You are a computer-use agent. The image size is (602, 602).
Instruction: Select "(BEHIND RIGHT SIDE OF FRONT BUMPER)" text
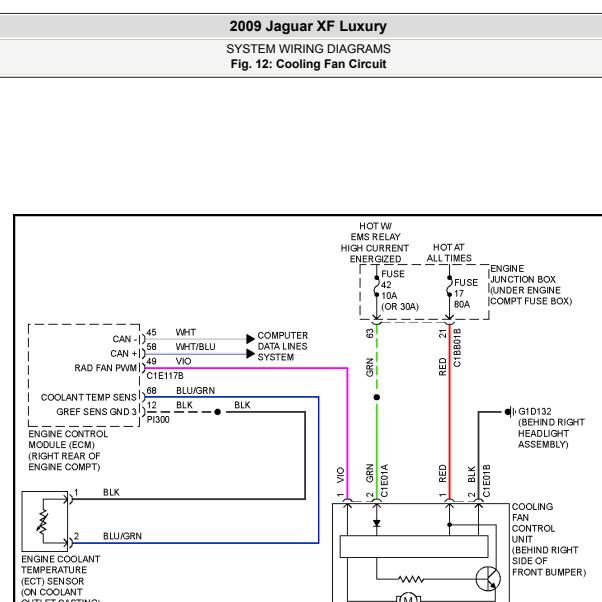[549, 561]
